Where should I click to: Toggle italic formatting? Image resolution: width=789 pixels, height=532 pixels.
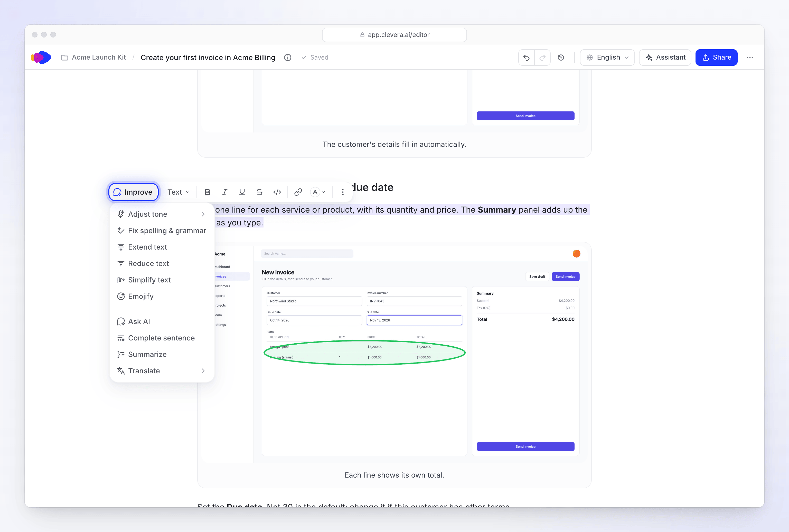pyautogui.click(x=224, y=192)
